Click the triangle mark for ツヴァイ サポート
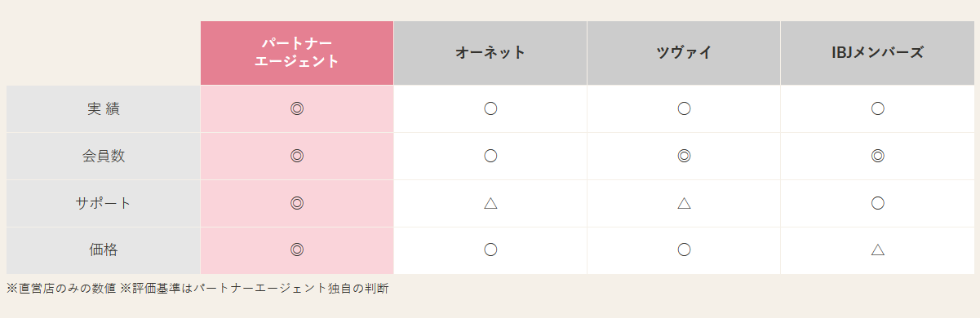The width and height of the screenshot is (980, 318). coord(684,203)
